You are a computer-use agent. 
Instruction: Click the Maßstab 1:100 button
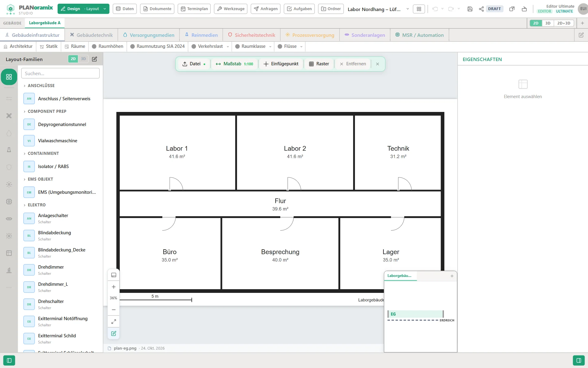pos(234,64)
